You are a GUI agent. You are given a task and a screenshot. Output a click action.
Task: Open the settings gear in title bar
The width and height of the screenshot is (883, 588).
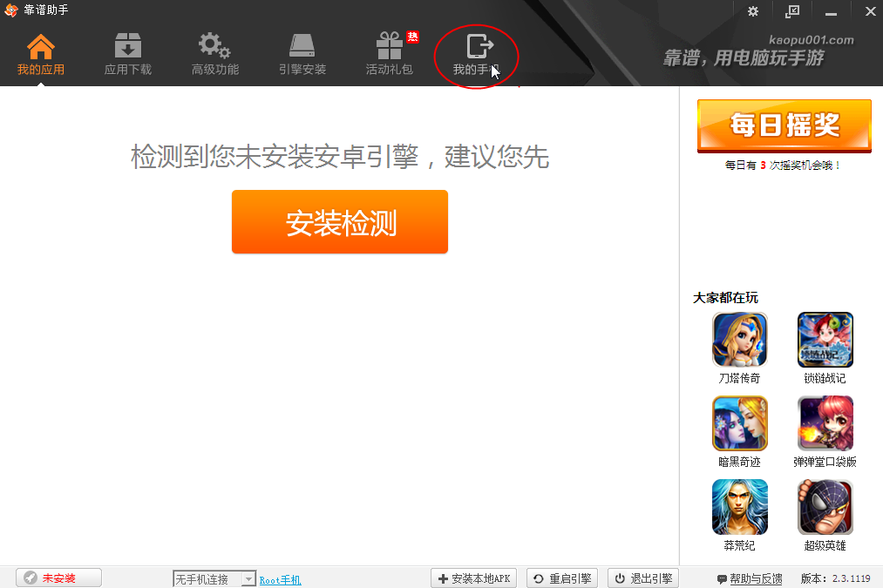[753, 11]
